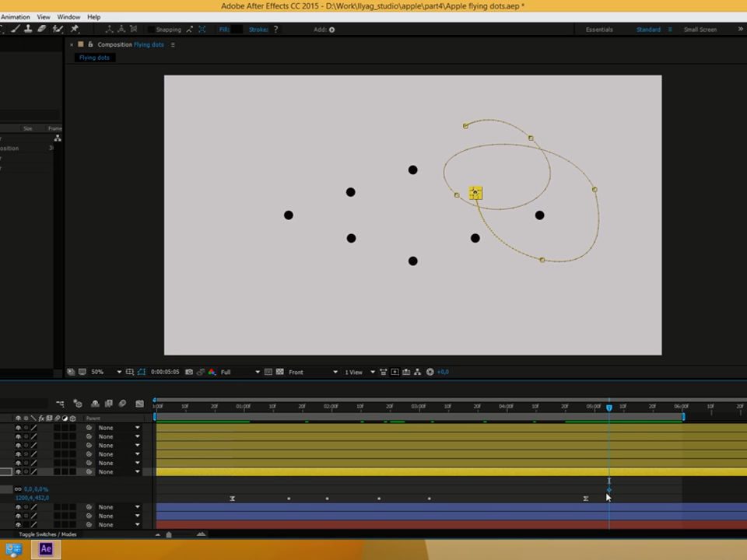Open the Full resolution dropdown
The height and width of the screenshot is (560, 747).
click(x=258, y=372)
